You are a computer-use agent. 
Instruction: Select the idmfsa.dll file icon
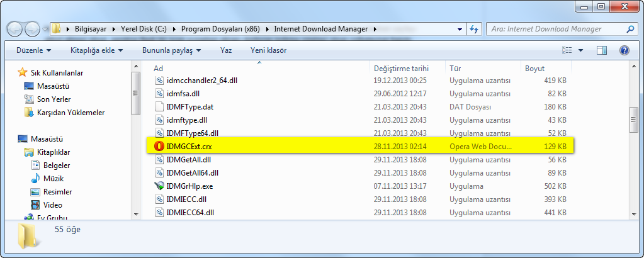point(159,94)
